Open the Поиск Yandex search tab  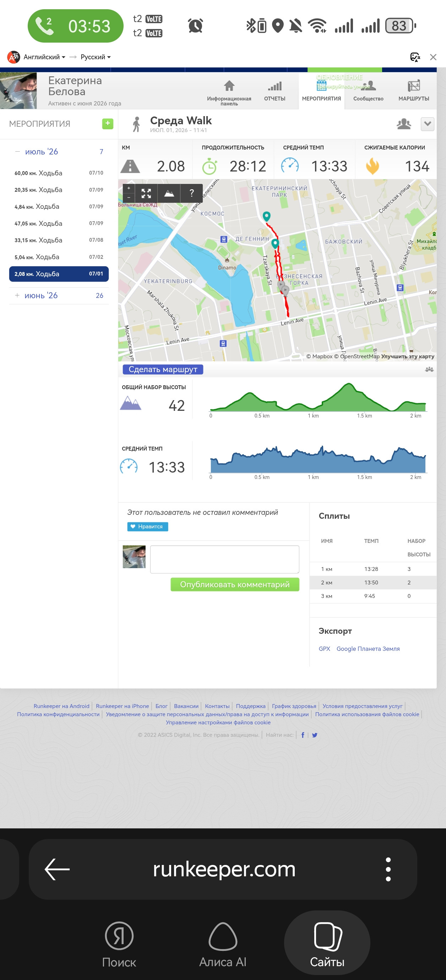pos(119,944)
